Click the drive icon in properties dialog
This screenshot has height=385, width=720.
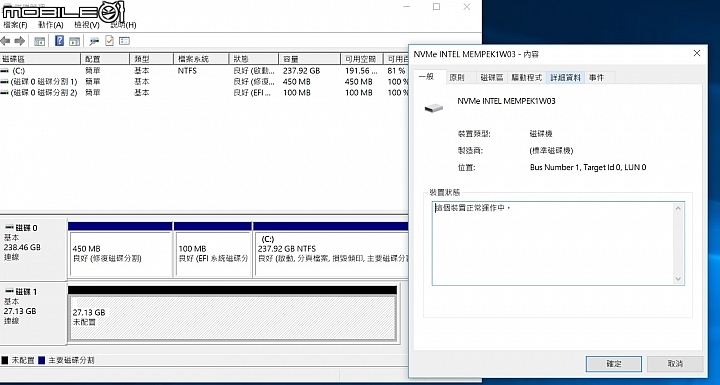pyautogui.click(x=433, y=108)
